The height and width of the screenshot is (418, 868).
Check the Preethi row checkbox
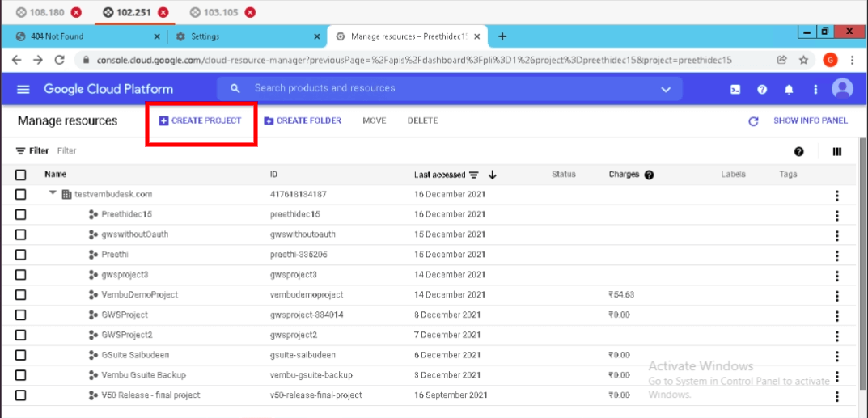pos(20,255)
